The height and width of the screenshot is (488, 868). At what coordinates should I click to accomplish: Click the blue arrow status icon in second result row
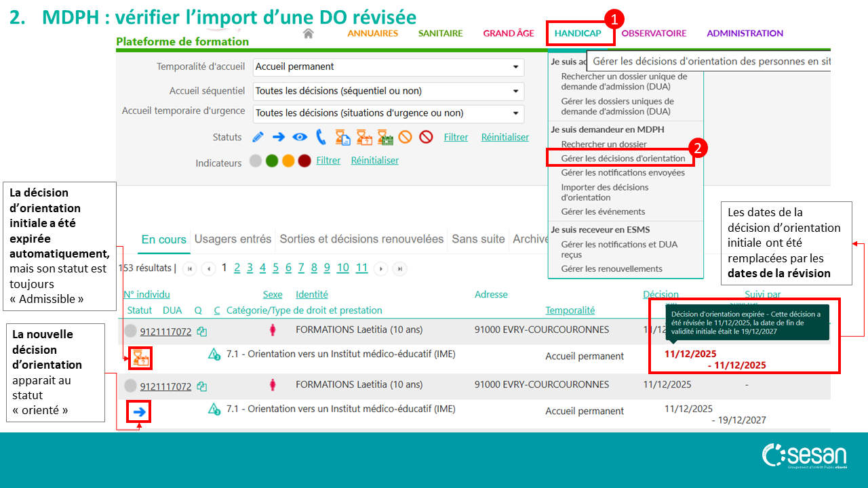pyautogui.click(x=139, y=411)
